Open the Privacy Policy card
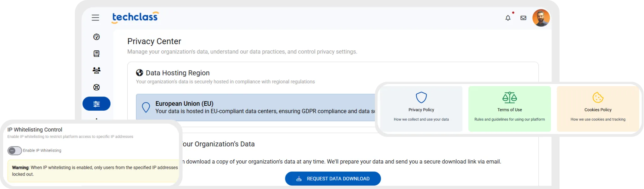The height and width of the screenshot is (189, 644). [x=421, y=109]
